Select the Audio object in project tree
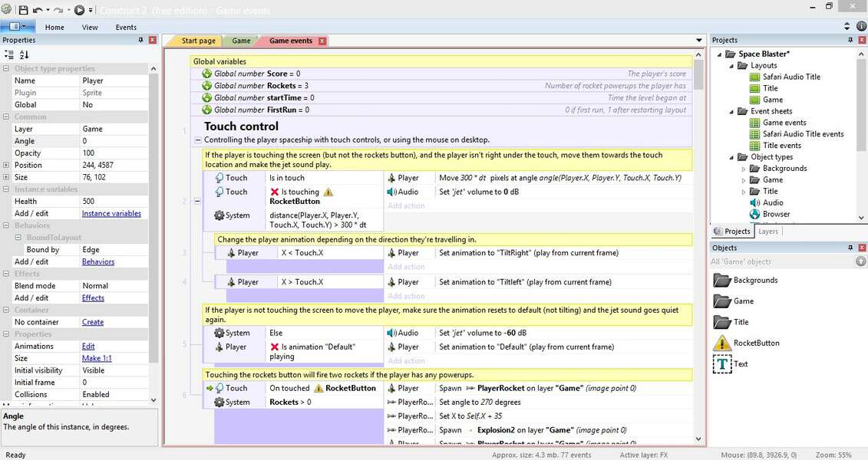868x460 pixels. pyautogui.click(x=773, y=203)
